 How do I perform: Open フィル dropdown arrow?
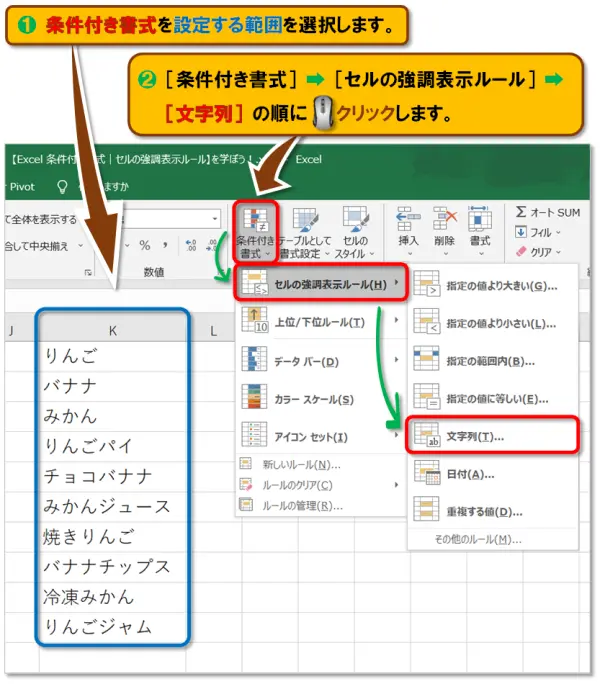tap(558, 233)
